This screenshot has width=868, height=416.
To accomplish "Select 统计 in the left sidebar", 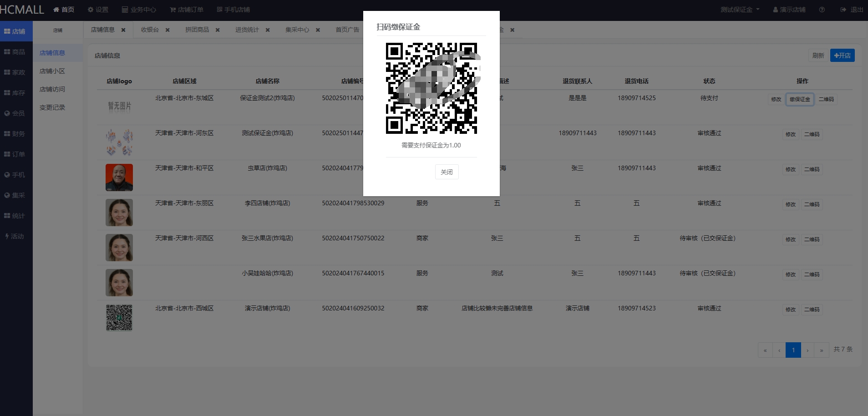I will click(x=16, y=216).
